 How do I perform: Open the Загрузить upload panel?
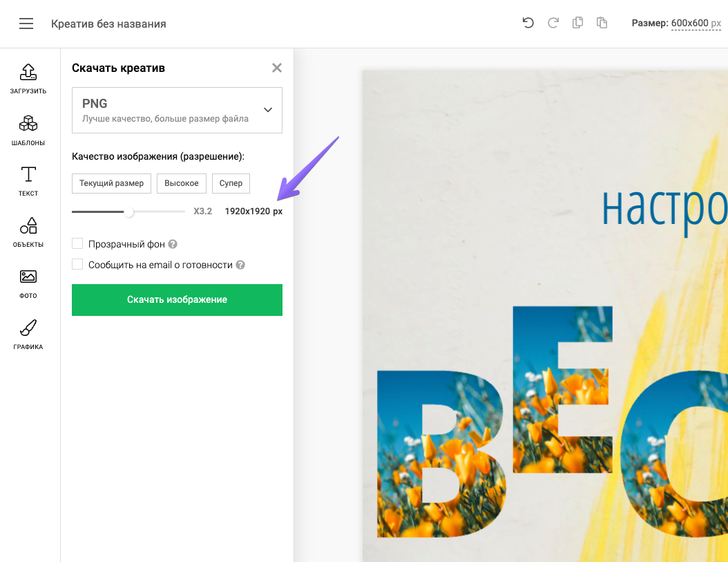[x=28, y=78]
